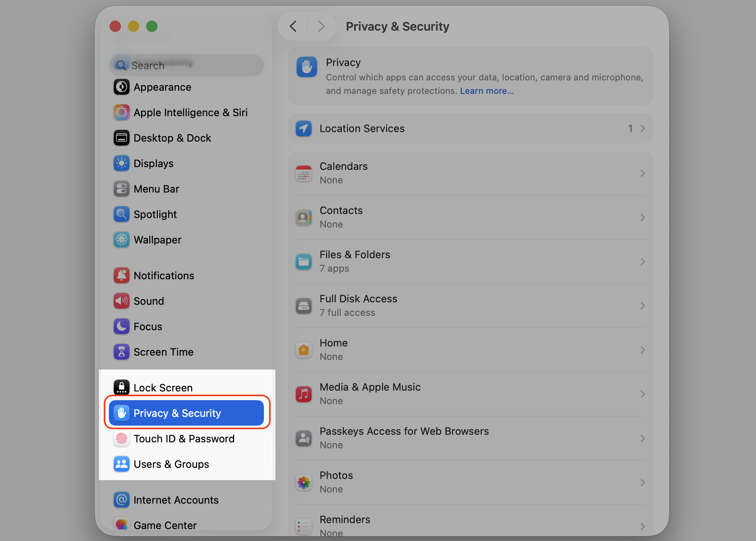The width and height of the screenshot is (756, 541).
Task: Click the Full Disk Access drive icon
Action: (x=304, y=306)
